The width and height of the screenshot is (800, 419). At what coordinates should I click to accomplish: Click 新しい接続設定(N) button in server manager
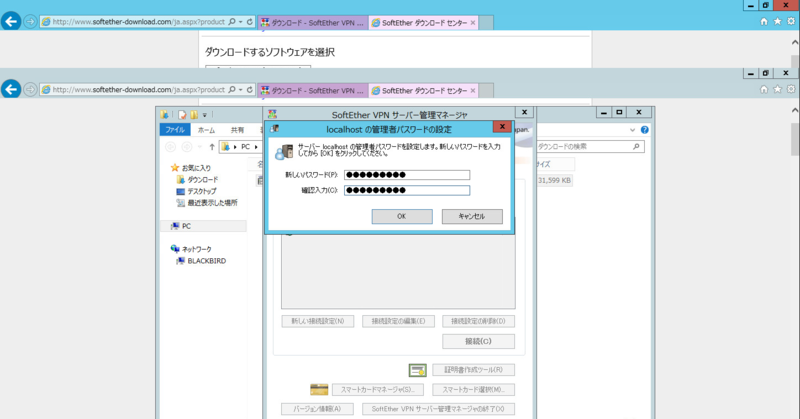click(317, 321)
